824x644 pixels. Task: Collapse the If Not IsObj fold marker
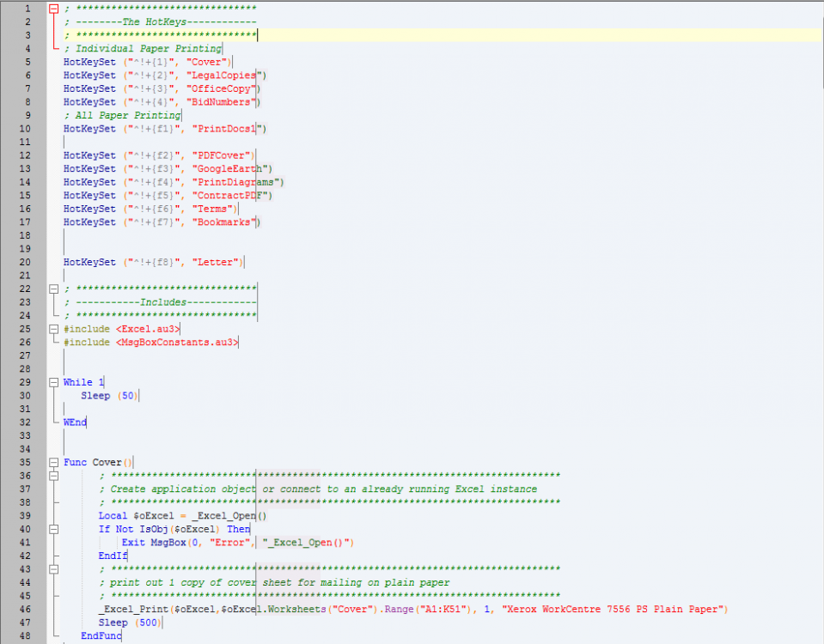coord(53,530)
